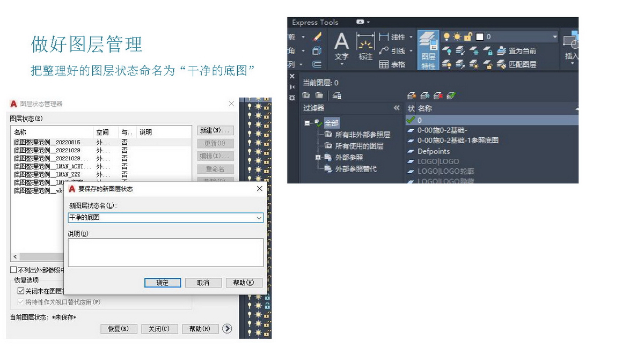Screen dimensions: 644x362
Task: Click Make Current (置为当前) layer button
Action: pyautogui.click(x=517, y=51)
